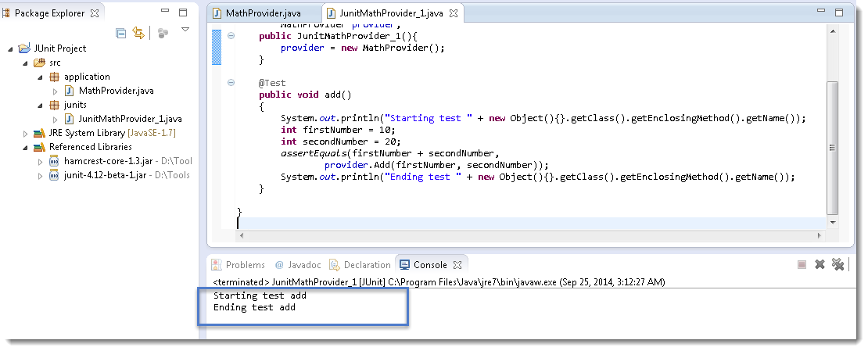Open Package Explorer View Menu triangle
868x351 pixels.
185,30
